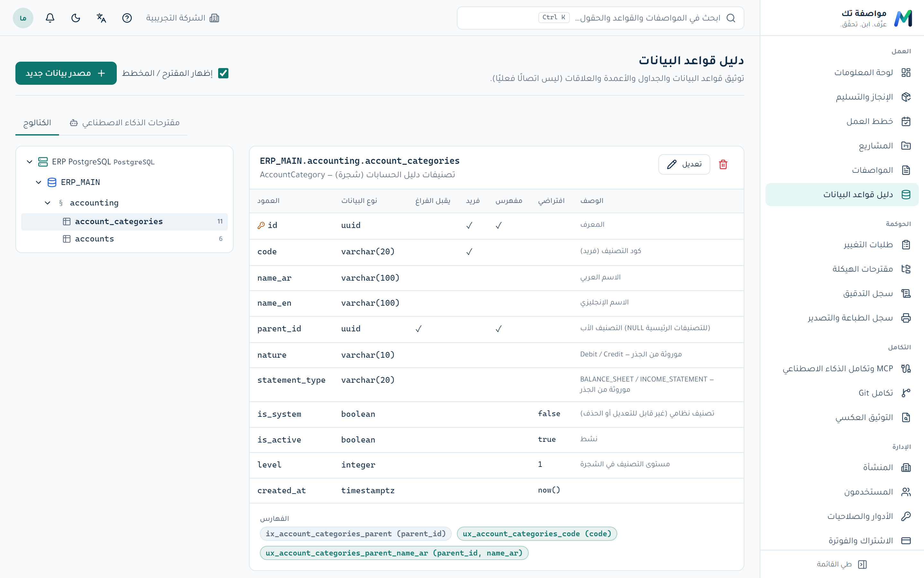This screenshot has height=578, width=924.
Task: Open المشاريع in sidebar
Action: pyautogui.click(x=842, y=146)
